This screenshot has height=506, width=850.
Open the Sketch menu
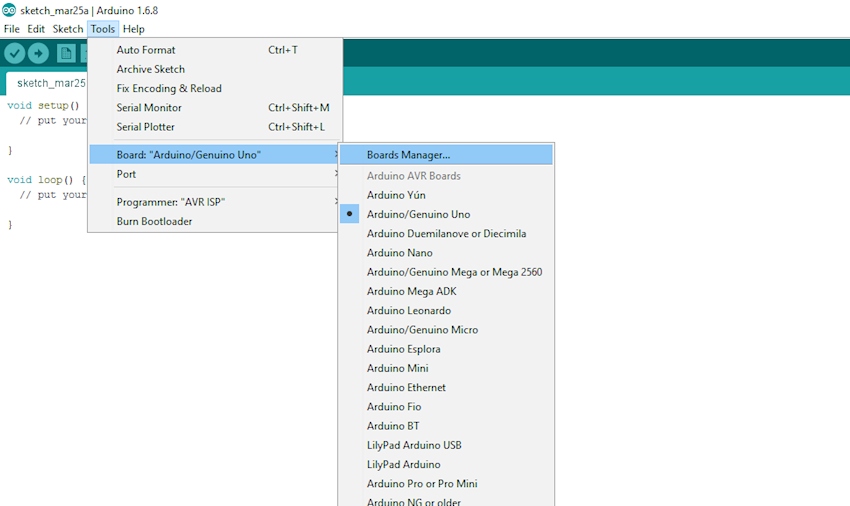pos(68,29)
